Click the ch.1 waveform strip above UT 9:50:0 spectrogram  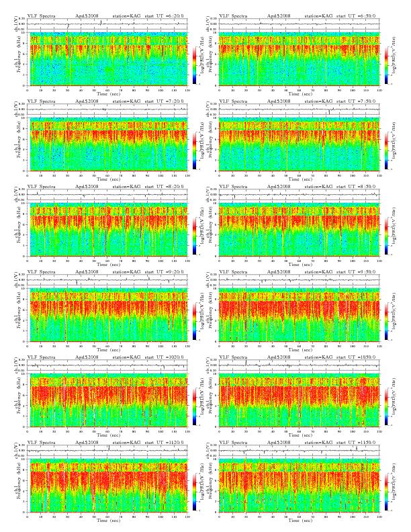pyautogui.click(x=299, y=280)
